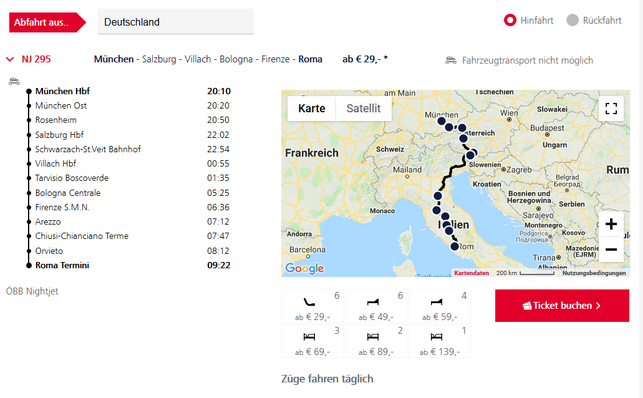Click the Abfahrt aus.. label
643x398 pixels.
[47, 22]
